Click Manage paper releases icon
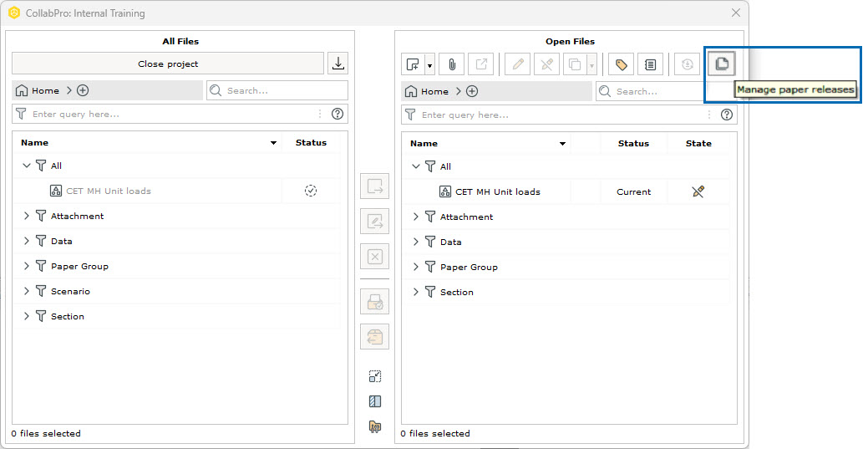 (721, 64)
